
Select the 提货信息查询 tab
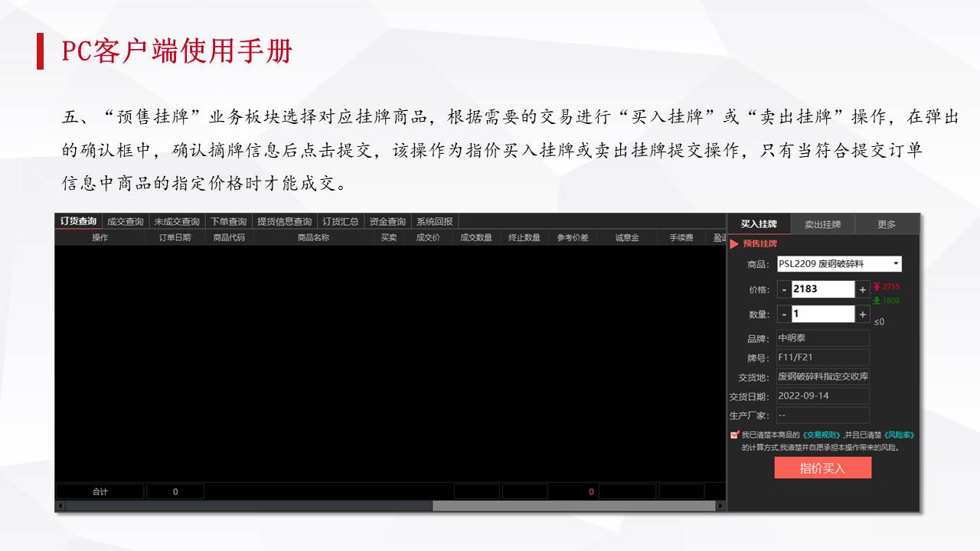coord(284,222)
